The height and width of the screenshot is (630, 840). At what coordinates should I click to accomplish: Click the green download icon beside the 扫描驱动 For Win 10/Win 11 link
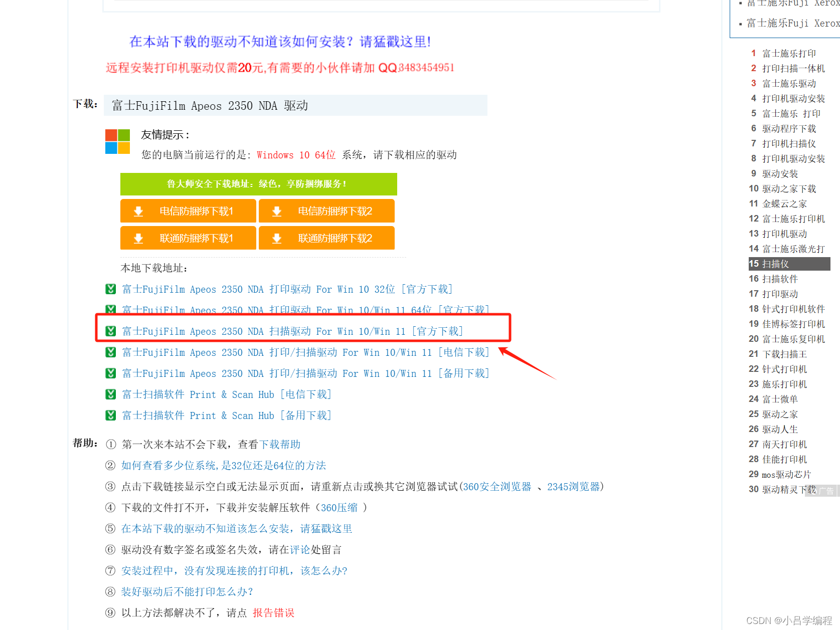pos(111,331)
